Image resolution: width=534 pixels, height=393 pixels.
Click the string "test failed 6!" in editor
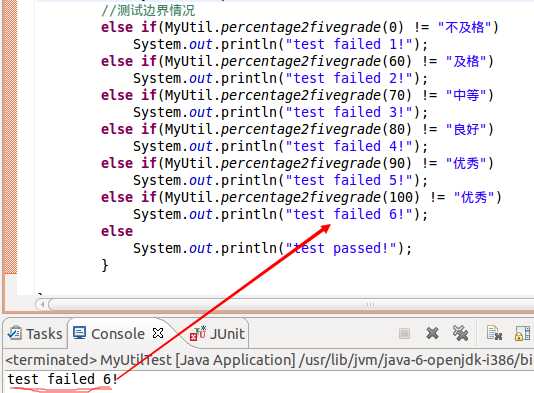pyautogui.click(x=349, y=215)
